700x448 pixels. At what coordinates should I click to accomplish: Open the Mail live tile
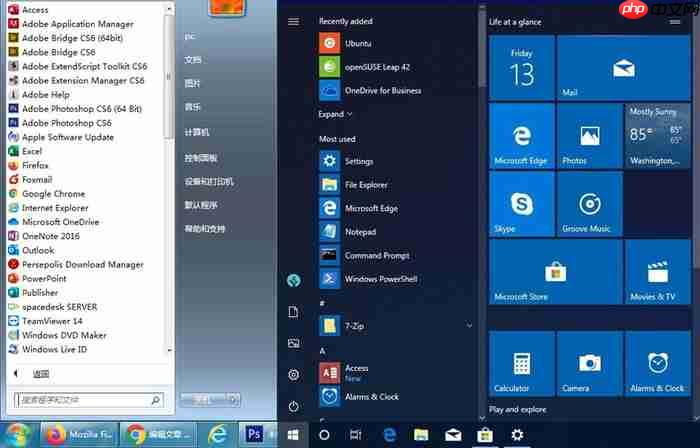[624, 68]
